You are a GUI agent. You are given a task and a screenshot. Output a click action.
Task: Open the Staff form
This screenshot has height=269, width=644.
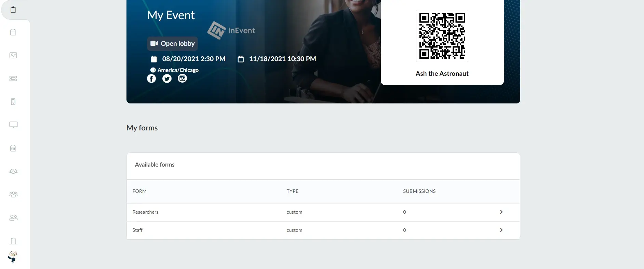(x=137, y=230)
